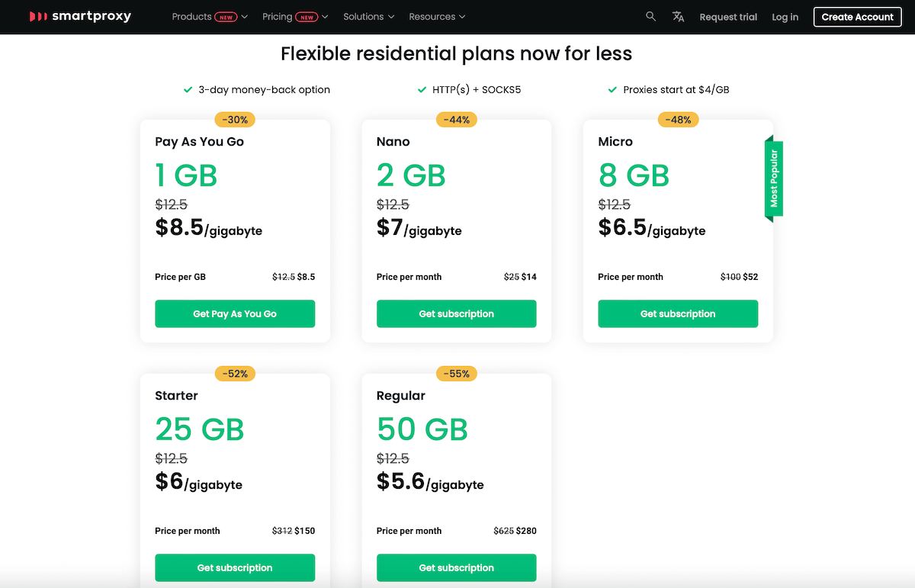The height and width of the screenshot is (588, 915).
Task: Click the $6.5/gigabyte price
Action: pyautogui.click(x=652, y=228)
